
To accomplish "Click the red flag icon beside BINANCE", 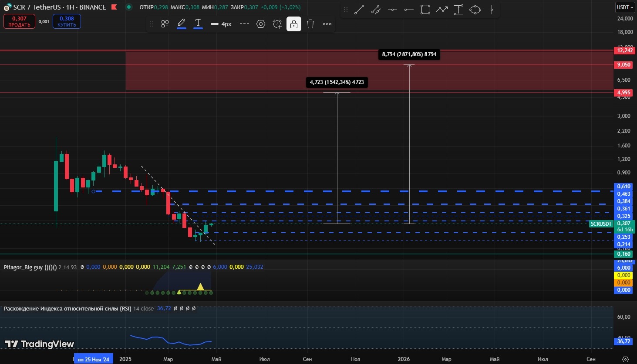I will [114, 7].
